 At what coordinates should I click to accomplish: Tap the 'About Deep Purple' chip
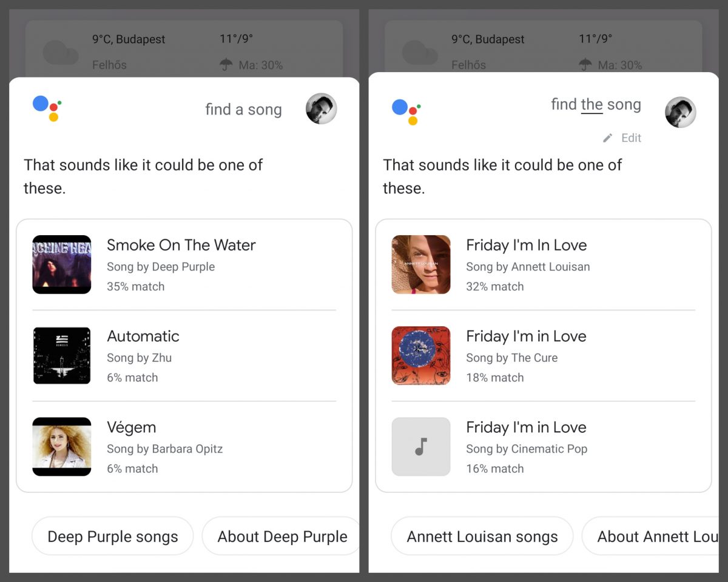(x=281, y=537)
